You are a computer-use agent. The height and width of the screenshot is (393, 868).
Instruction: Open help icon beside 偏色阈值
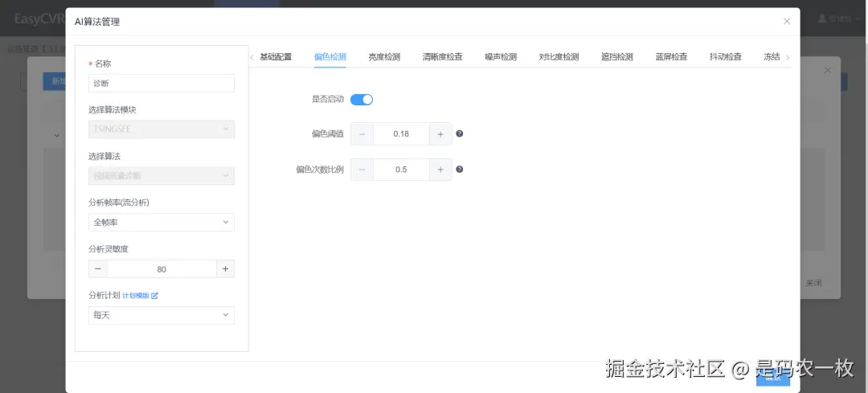click(x=460, y=134)
